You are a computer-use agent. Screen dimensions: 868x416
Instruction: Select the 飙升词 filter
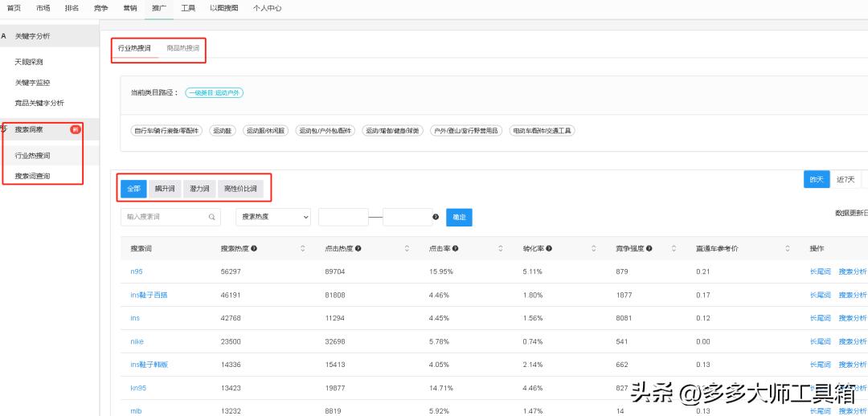click(x=165, y=189)
